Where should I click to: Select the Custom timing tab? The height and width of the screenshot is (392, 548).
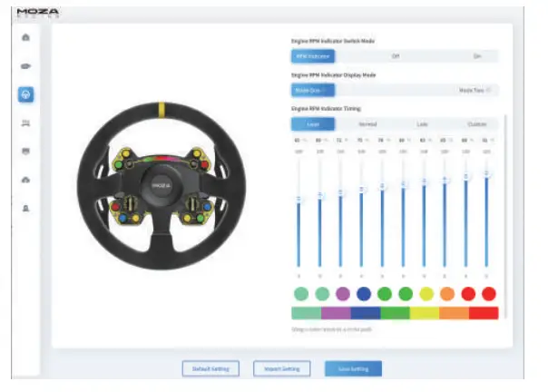click(476, 124)
